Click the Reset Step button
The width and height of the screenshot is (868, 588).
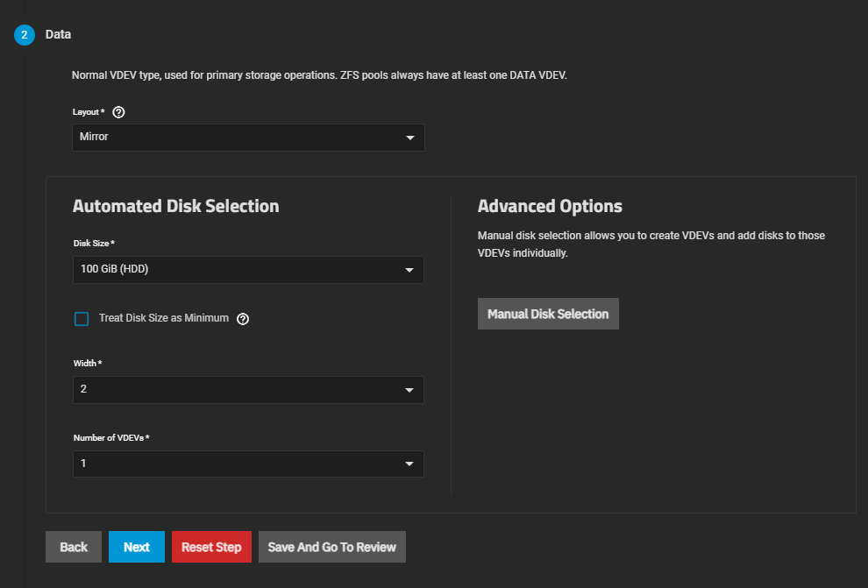[211, 546]
